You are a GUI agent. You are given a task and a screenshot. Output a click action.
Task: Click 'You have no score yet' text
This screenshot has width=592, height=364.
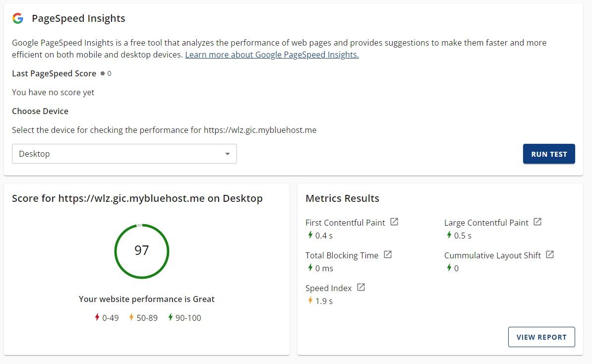click(53, 92)
